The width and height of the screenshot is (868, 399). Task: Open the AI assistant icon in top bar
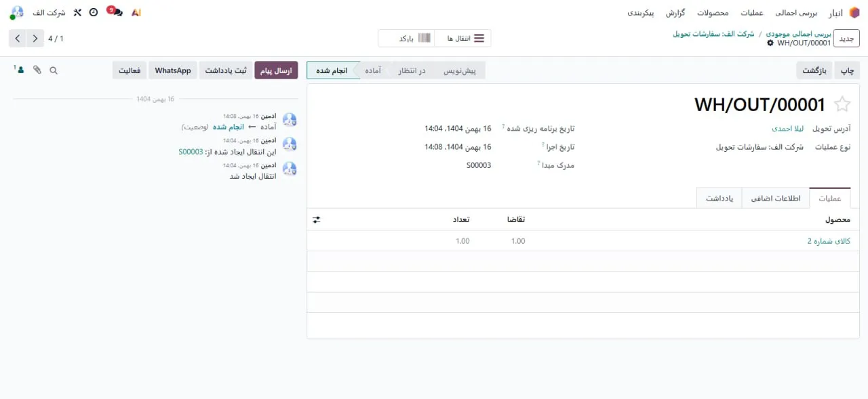pyautogui.click(x=136, y=12)
